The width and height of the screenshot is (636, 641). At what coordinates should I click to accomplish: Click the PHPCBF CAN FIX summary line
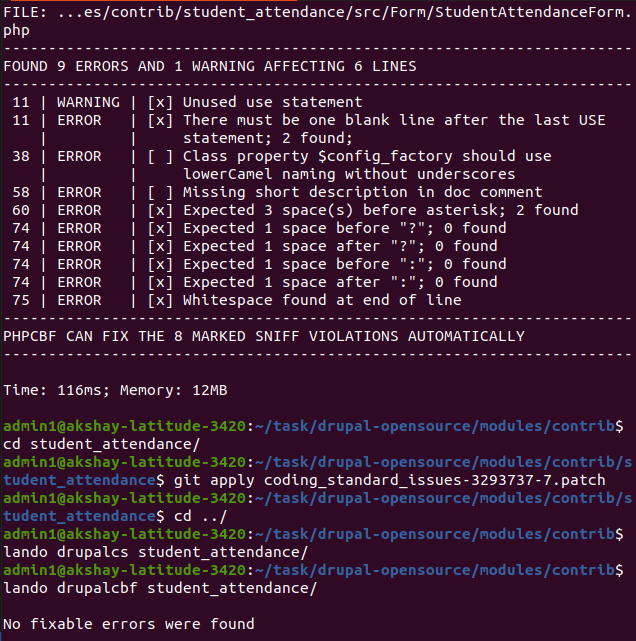(x=264, y=336)
